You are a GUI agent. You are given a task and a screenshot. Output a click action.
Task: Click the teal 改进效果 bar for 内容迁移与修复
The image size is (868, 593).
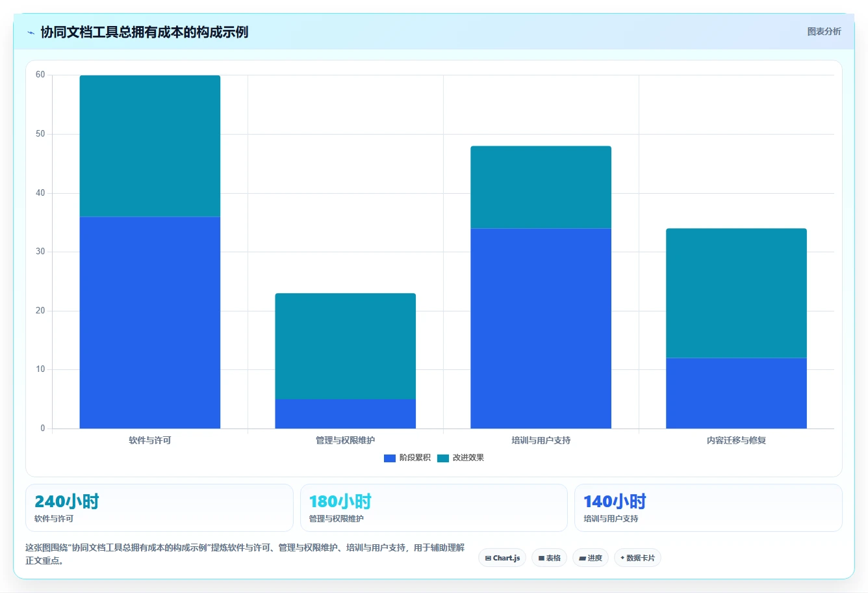click(x=737, y=293)
